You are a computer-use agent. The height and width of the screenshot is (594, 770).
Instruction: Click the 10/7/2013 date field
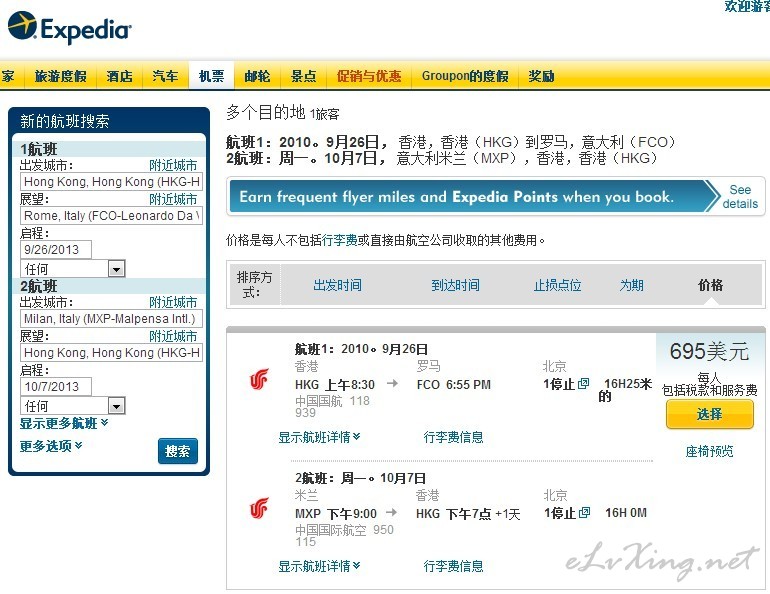click(56, 386)
